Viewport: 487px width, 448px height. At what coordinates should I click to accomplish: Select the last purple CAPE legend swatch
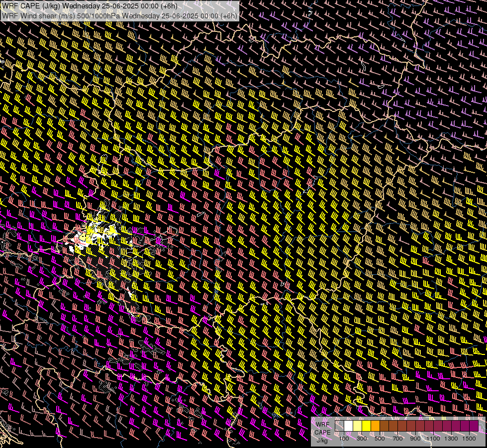pyautogui.click(x=474, y=426)
